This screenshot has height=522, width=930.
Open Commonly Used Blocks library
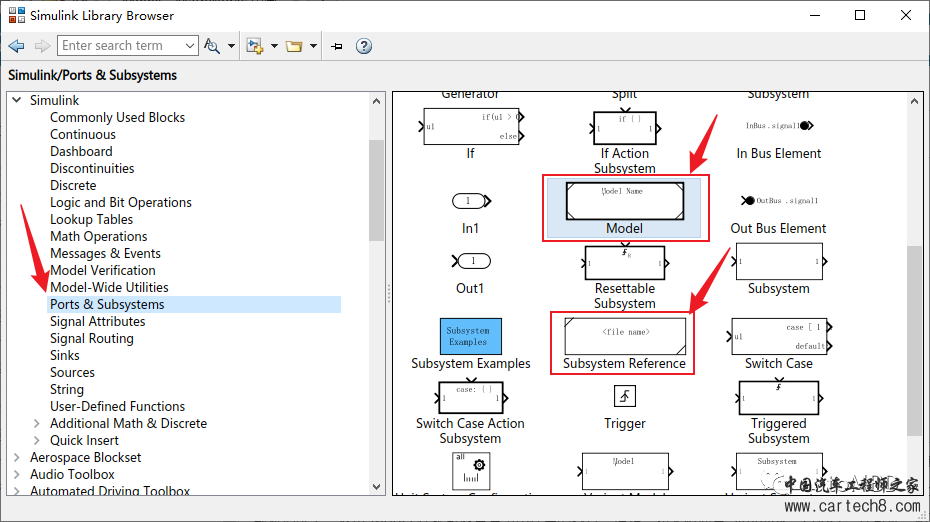[x=117, y=117]
